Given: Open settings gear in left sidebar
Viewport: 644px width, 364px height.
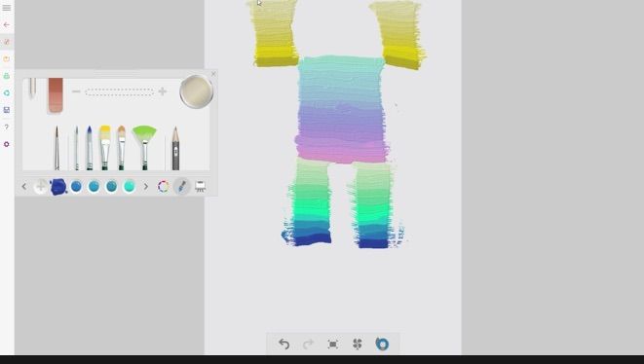Looking at the screenshot, I should click(7, 144).
